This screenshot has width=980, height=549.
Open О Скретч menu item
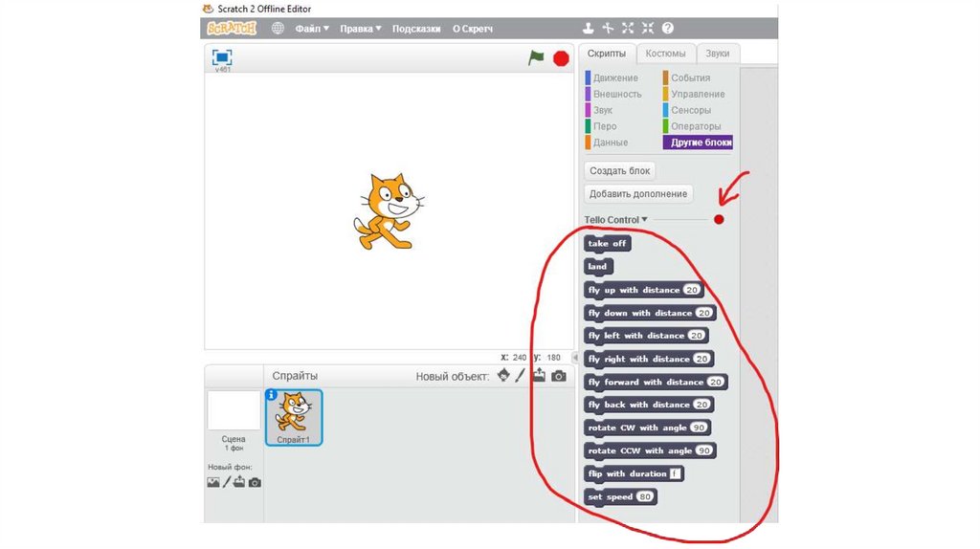coord(473,29)
